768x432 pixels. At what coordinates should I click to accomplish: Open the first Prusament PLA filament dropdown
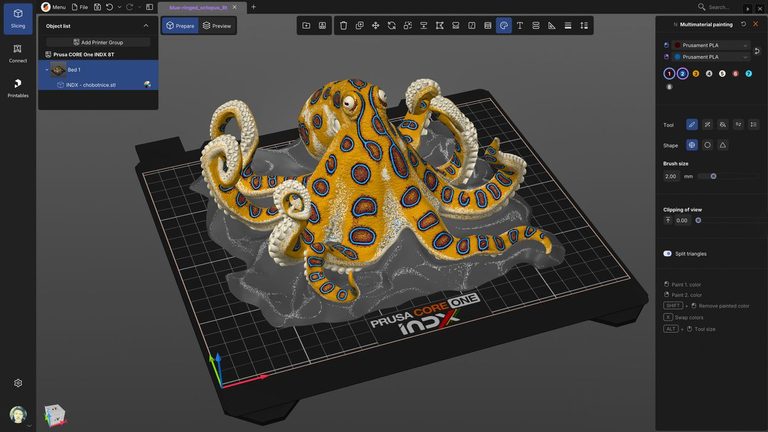point(711,45)
